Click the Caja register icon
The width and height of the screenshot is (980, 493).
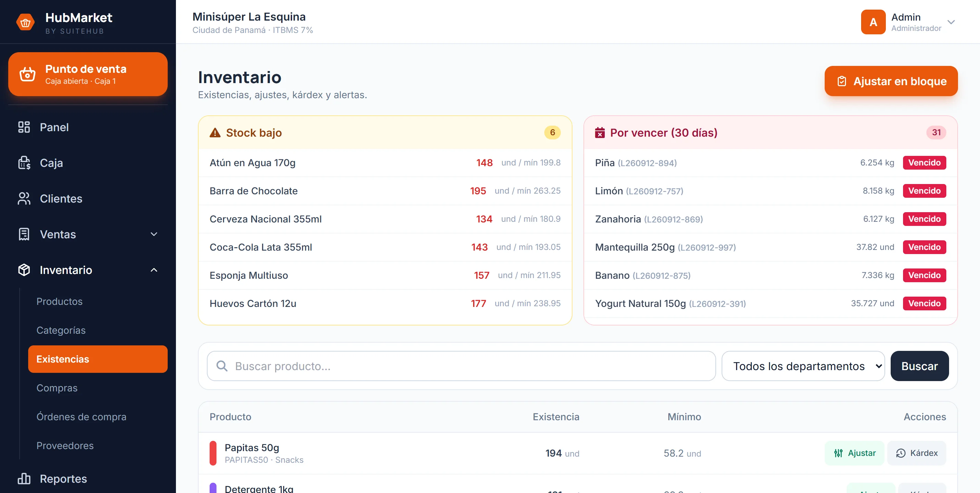click(x=24, y=163)
